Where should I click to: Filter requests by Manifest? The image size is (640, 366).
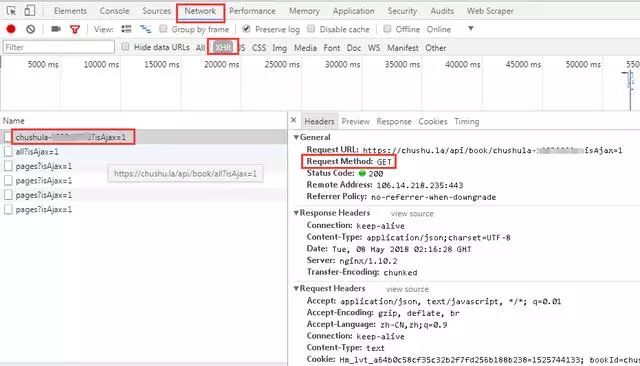[403, 48]
